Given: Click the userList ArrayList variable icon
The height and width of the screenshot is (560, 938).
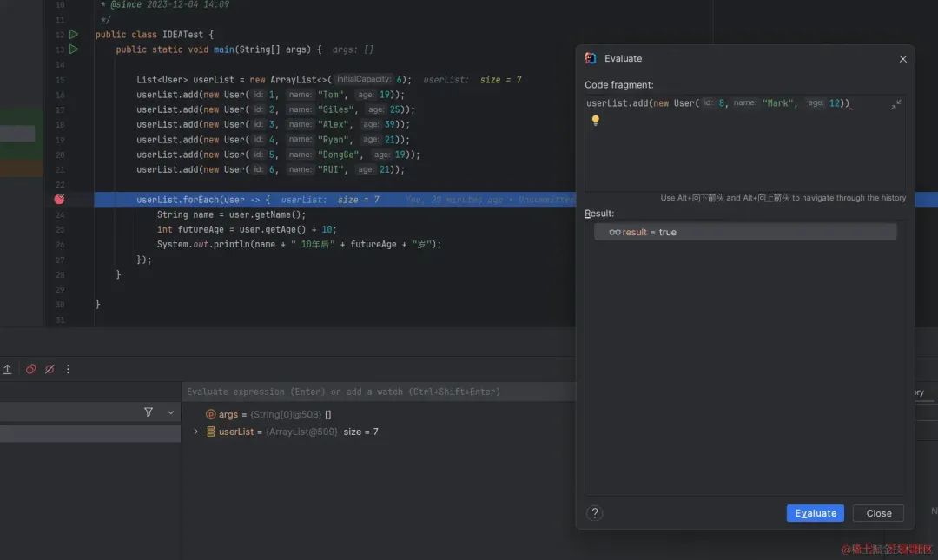Looking at the screenshot, I should click(210, 432).
